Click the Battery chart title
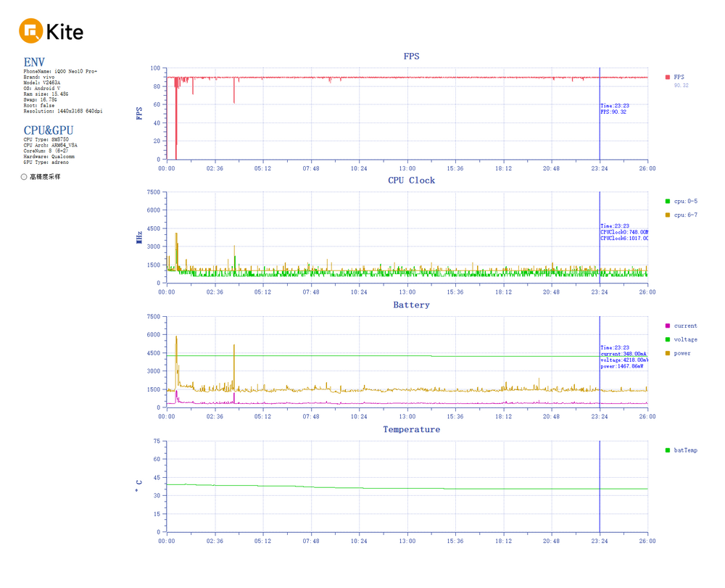 [411, 305]
